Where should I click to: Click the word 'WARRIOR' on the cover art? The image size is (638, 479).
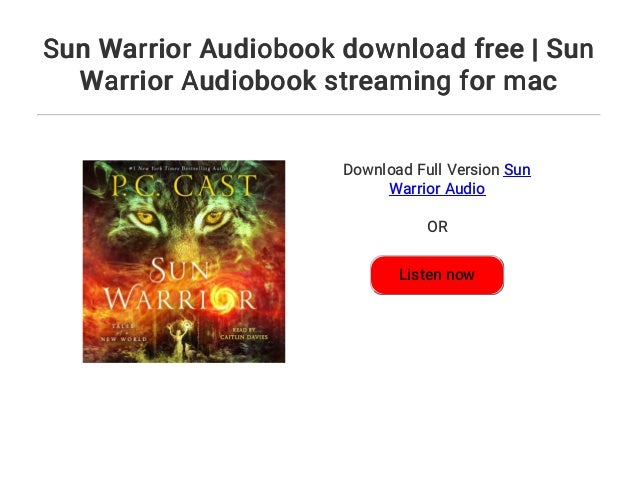coord(179,299)
